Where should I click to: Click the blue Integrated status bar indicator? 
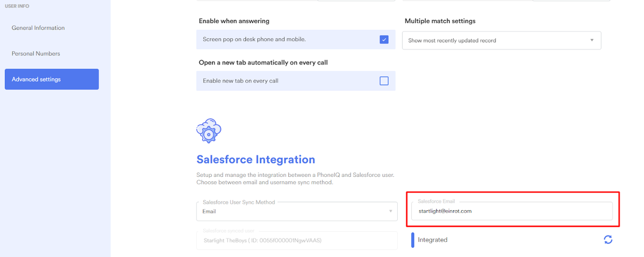412,240
